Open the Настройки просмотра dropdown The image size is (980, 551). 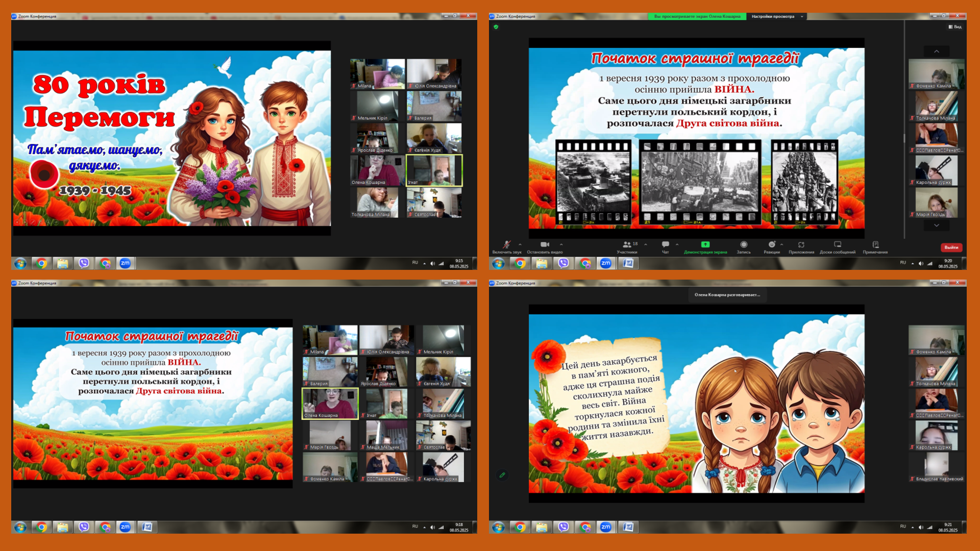click(x=776, y=16)
